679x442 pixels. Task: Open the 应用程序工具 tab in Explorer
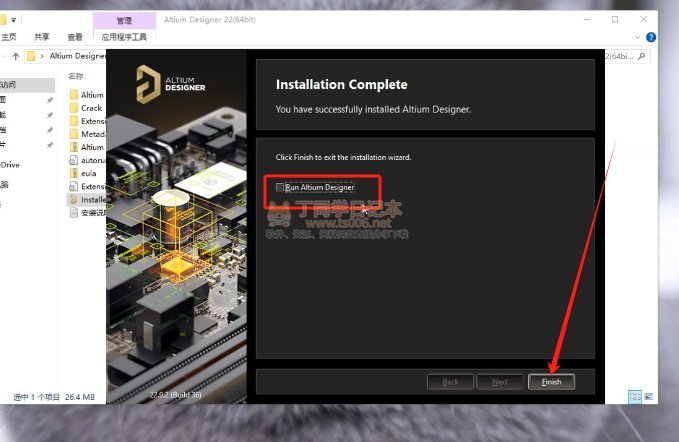tap(124, 37)
